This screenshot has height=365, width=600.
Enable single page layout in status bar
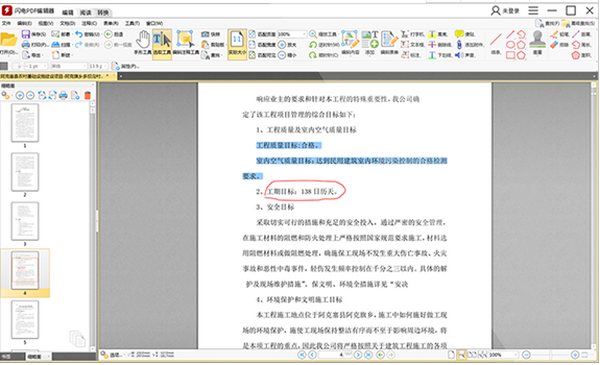tap(451, 355)
